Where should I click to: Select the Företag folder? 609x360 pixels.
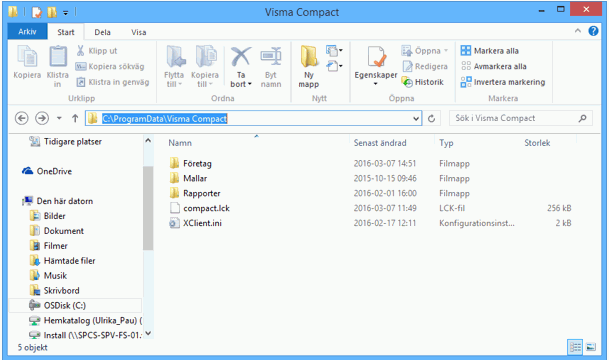(197, 163)
